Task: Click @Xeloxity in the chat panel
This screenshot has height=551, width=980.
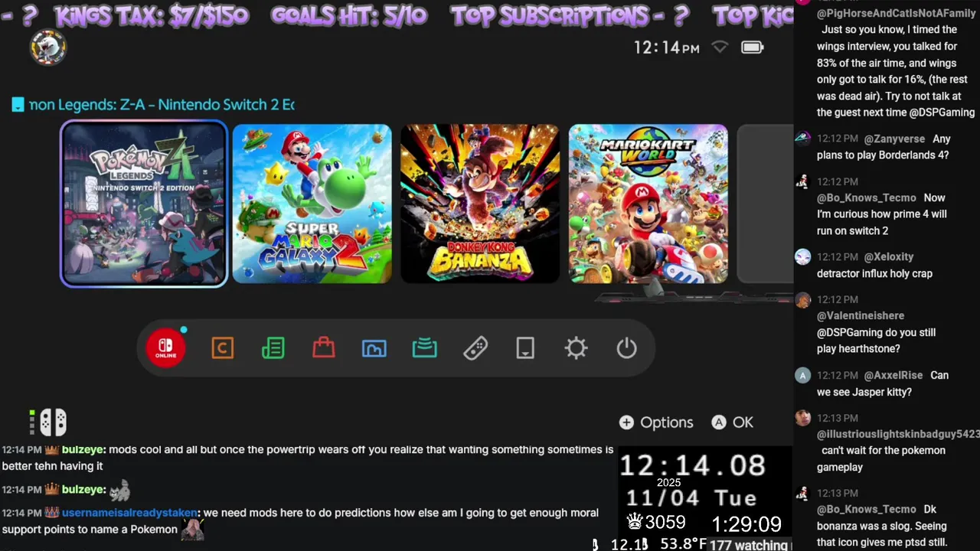Action: tap(889, 256)
